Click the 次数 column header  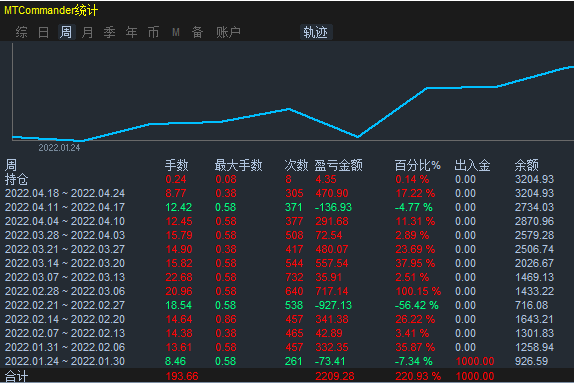(296, 166)
